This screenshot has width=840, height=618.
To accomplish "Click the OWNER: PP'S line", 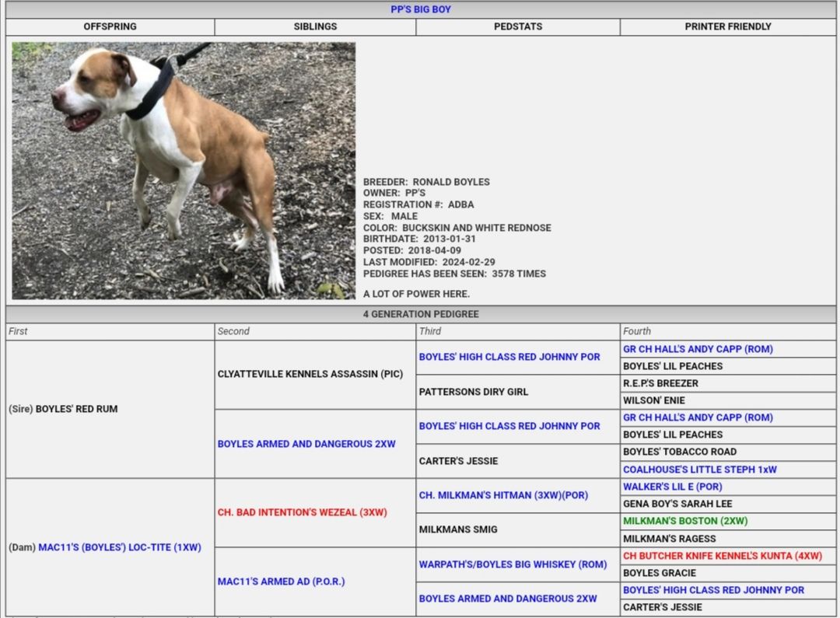I will [x=394, y=193].
